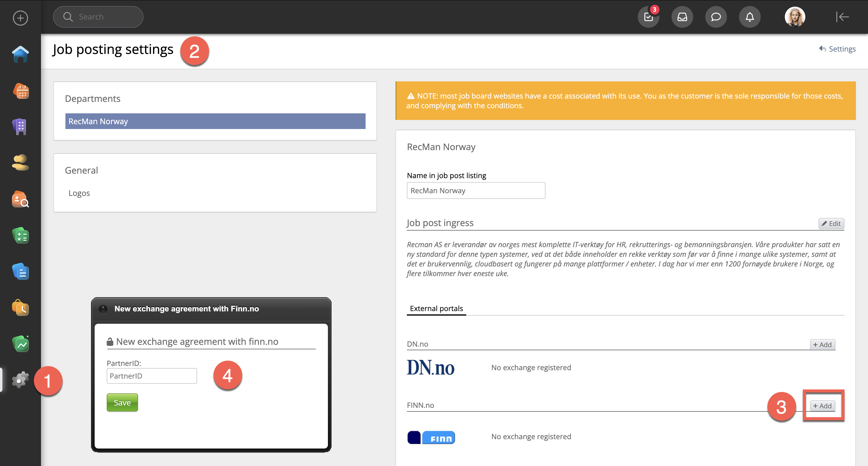Click the 'New exchange agreement with Finn.no' title bar

coord(211,309)
